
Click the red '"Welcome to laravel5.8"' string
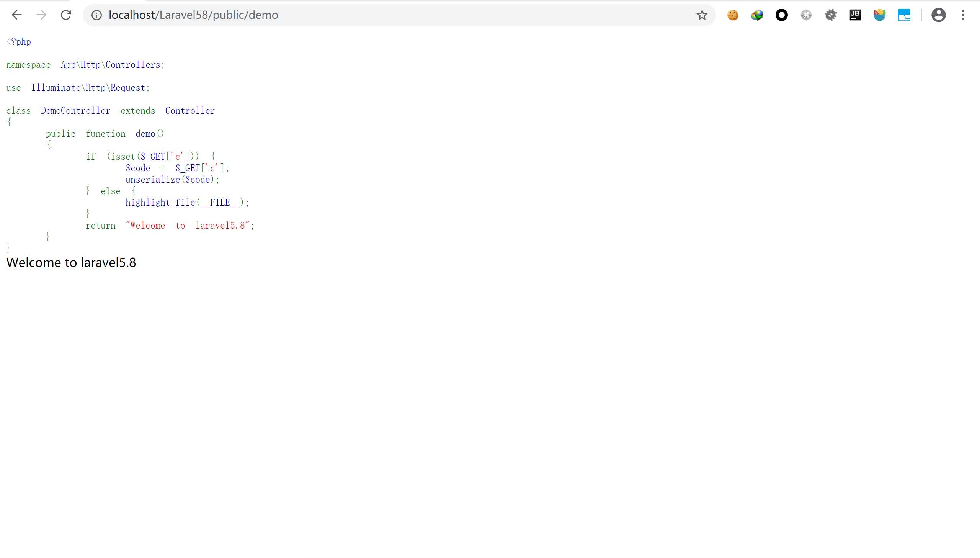(188, 226)
